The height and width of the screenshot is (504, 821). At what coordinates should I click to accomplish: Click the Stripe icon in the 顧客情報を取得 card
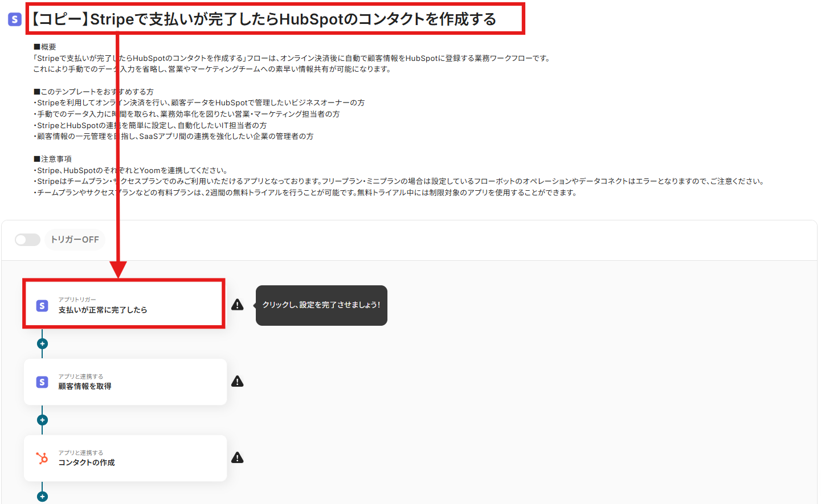pyautogui.click(x=42, y=382)
